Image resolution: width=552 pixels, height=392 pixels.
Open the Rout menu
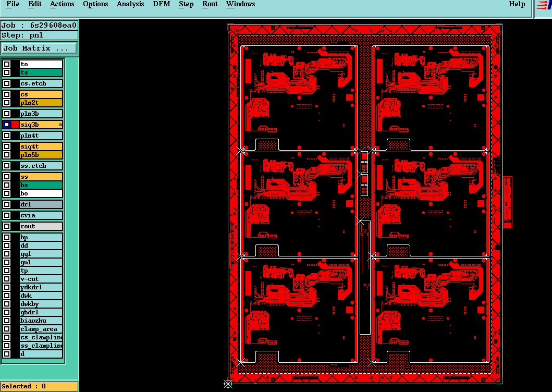[210, 4]
